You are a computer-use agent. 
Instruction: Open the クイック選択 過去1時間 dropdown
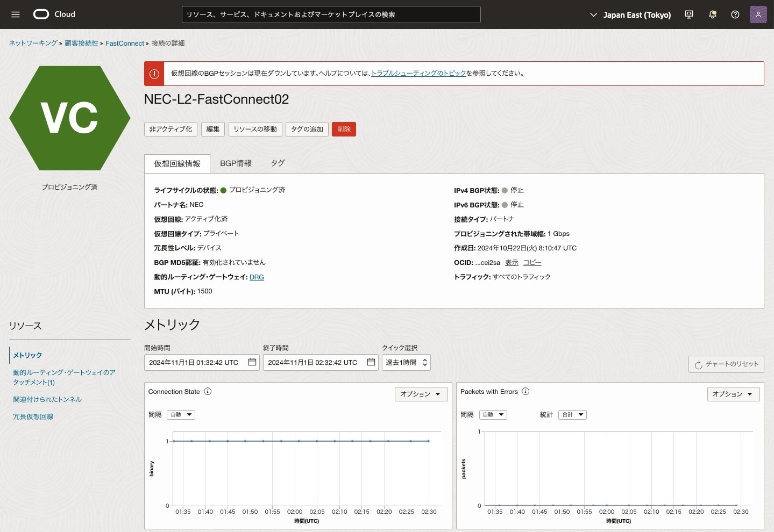[406, 362]
